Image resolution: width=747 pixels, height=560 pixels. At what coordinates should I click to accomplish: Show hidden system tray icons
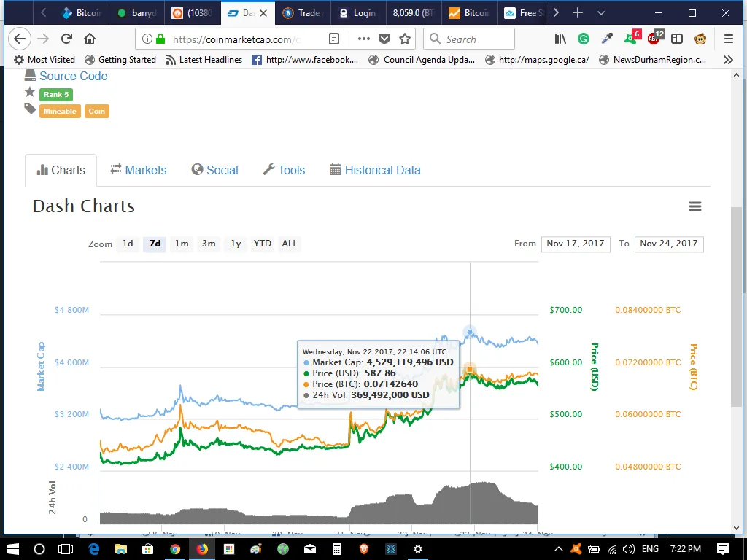(558, 549)
